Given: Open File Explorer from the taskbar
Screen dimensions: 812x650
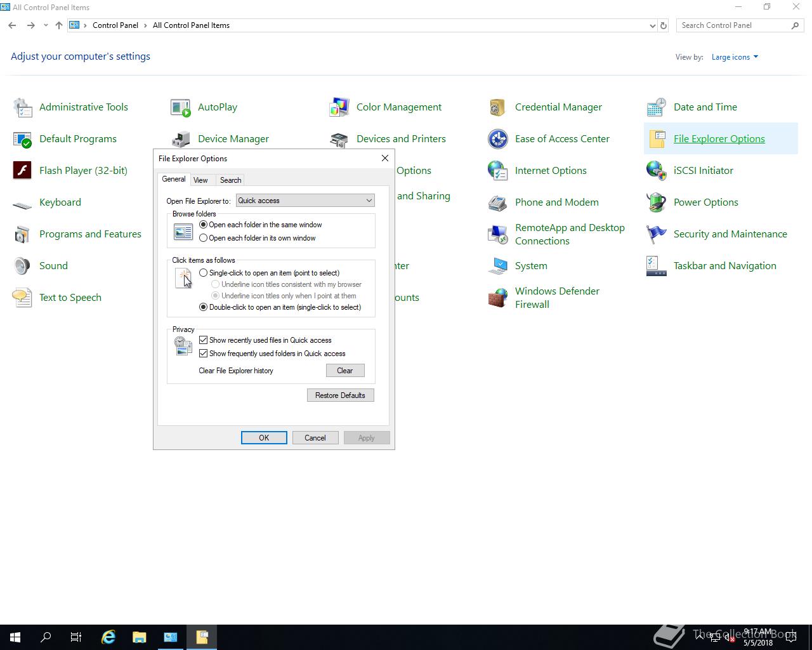Looking at the screenshot, I should tap(140, 637).
